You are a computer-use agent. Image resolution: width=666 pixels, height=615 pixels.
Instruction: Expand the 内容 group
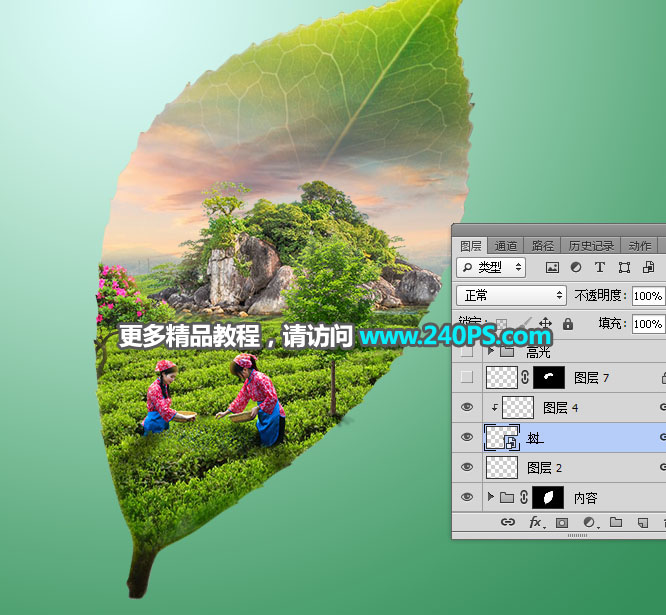click(491, 496)
